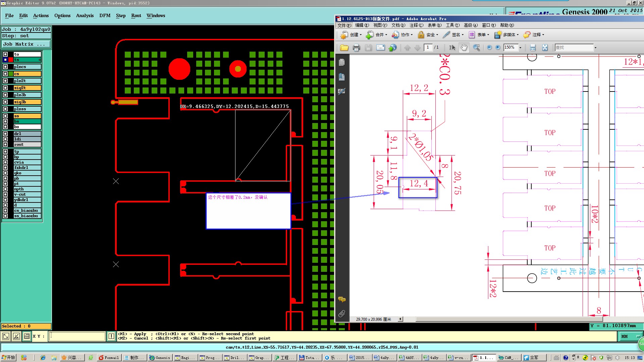The height and width of the screenshot is (362, 644).
Task: Open the Analysis menu
Action: pyautogui.click(x=85, y=15)
